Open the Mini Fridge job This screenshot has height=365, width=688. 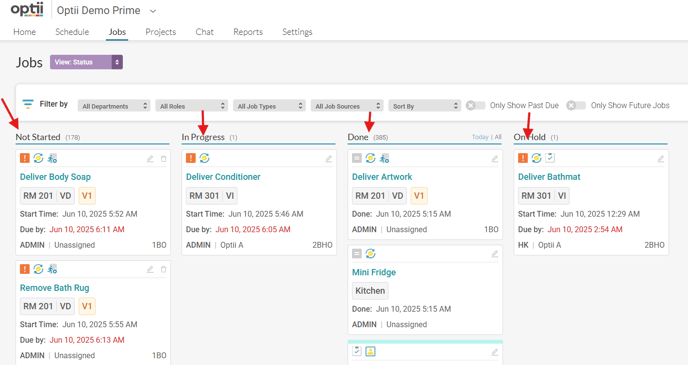tap(374, 272)
